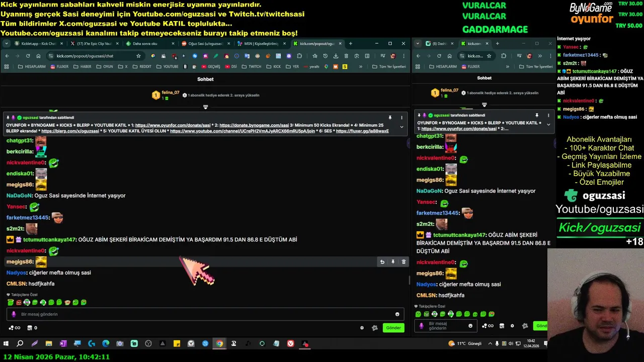Click felina_07 leaderboard name in left chat
The height and width of the screenshot is (362, 644).
[x=171, y=93]
